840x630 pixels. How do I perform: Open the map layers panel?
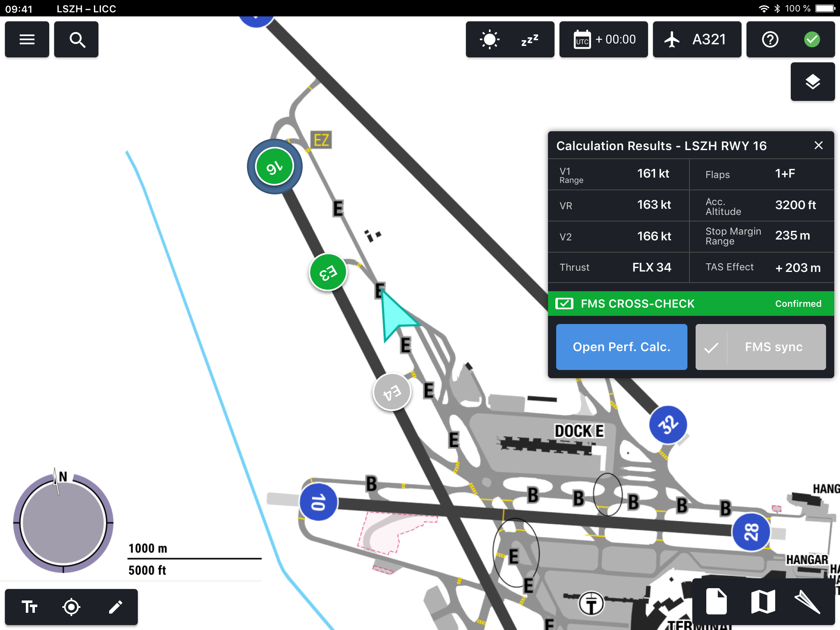(813, 82)
